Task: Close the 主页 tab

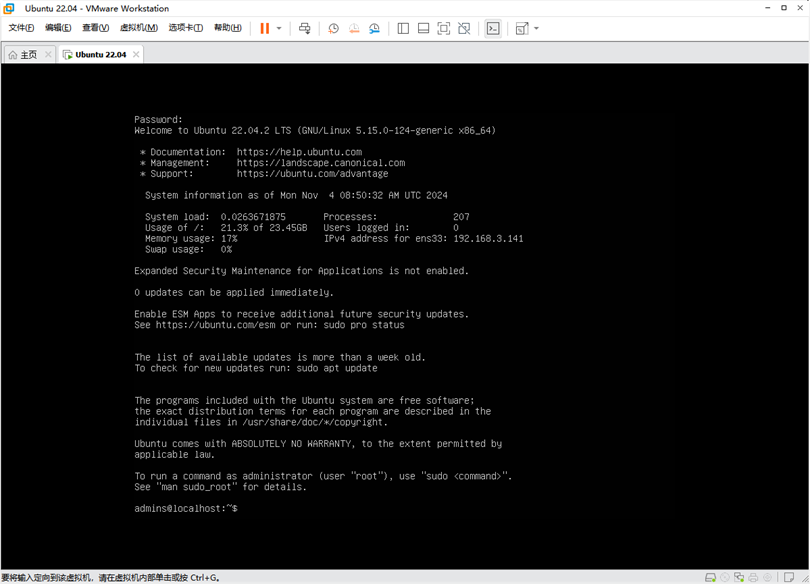Action: pos(48,54)
